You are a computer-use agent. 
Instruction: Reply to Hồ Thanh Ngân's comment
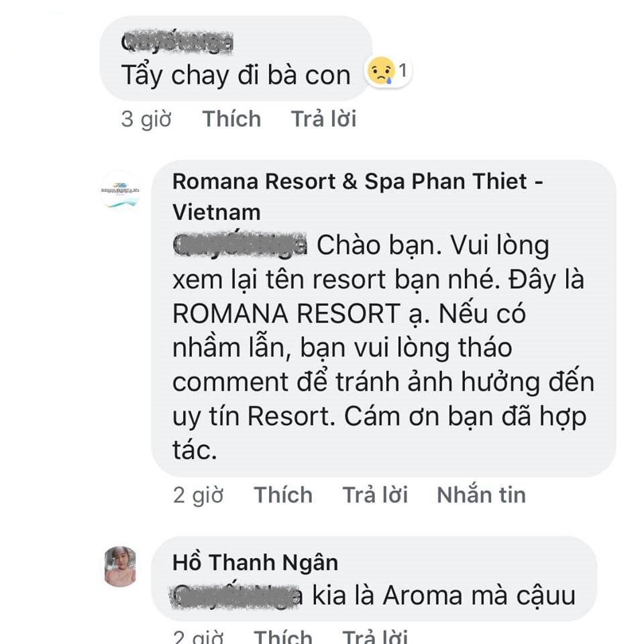(x=376, y=636)
